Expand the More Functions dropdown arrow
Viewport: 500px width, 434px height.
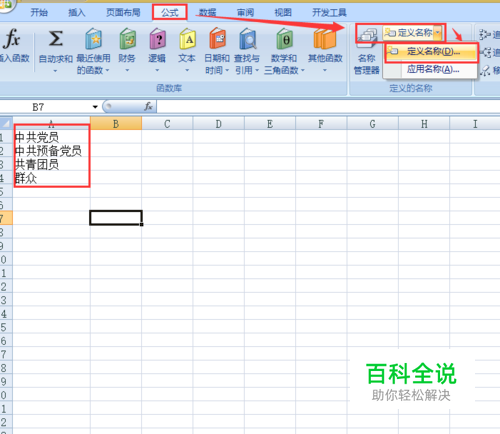click(x=325, y=70)
